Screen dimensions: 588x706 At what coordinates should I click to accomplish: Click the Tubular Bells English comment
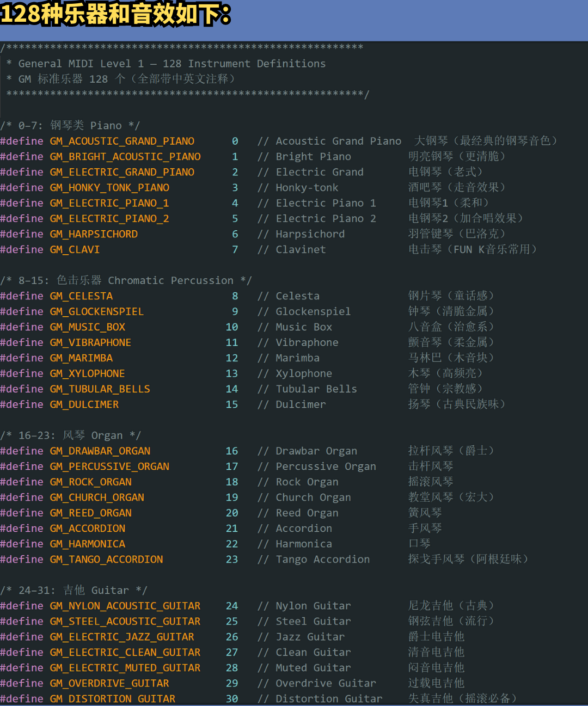click(x=316, y=389)
